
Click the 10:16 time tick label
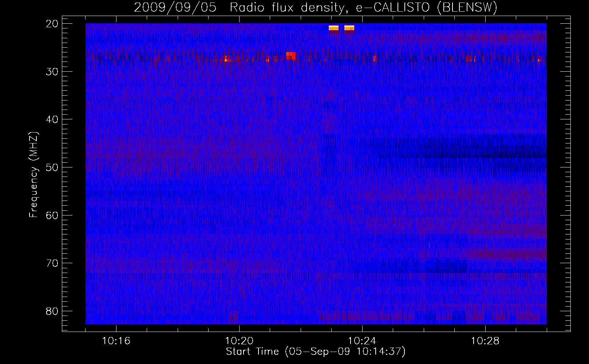coord(116,341)
